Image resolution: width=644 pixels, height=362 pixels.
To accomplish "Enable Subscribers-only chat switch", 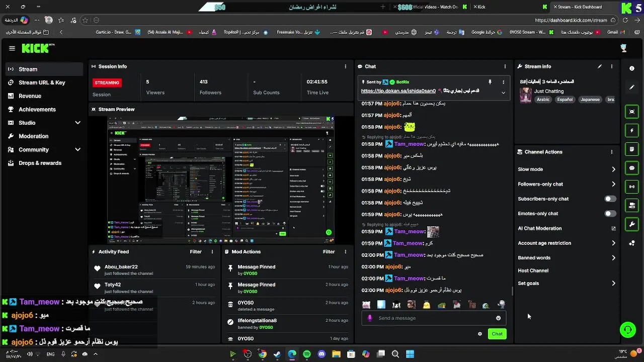I will tap(610, 199).
